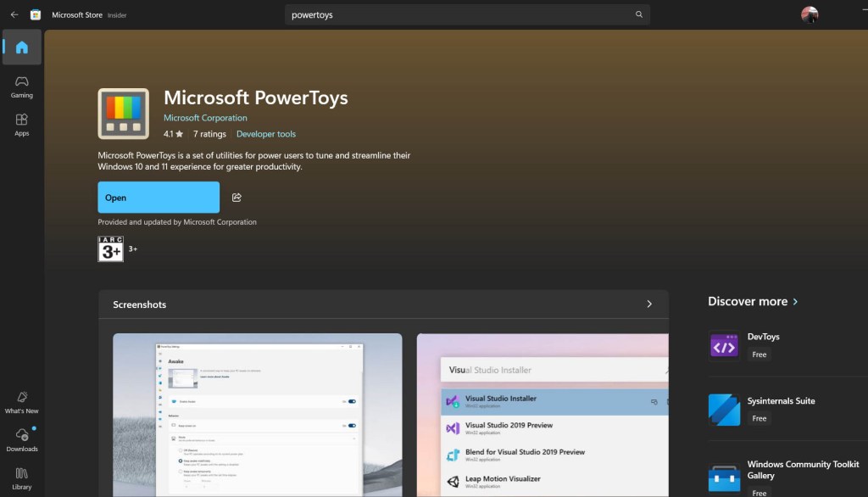Image resolution: width=868 pixels, height=497 pixels.
Task: Click the Sysinternals Suite app icon
Action: (x=723, y=409)
